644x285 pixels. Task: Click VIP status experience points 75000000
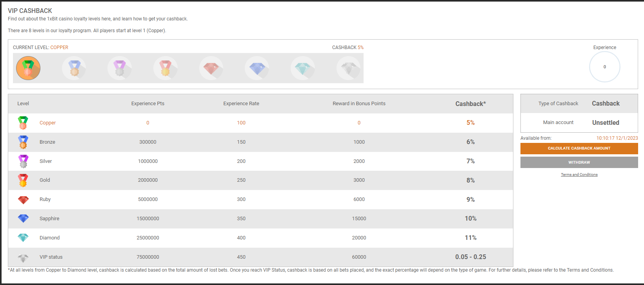(x=148, y=257)
